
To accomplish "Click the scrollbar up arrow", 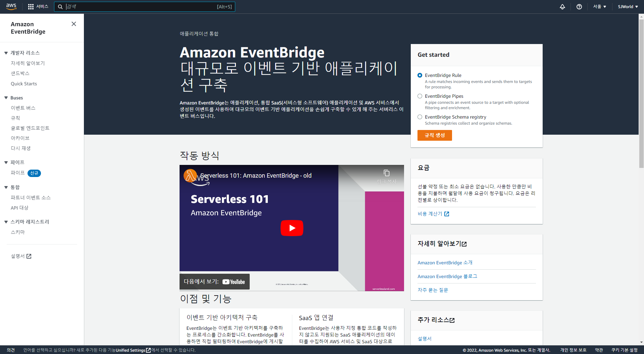I will coord(641,16).
